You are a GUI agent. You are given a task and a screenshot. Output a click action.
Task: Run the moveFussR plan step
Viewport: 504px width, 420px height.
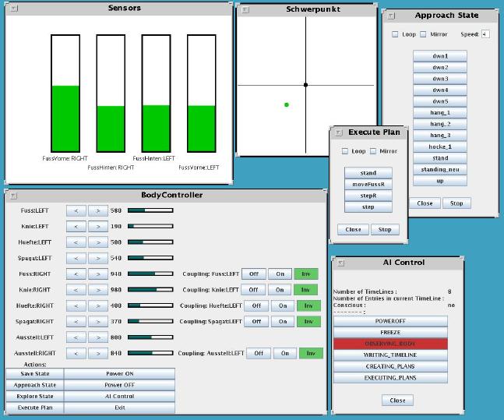pyautogui.click(x=368, y=185)
